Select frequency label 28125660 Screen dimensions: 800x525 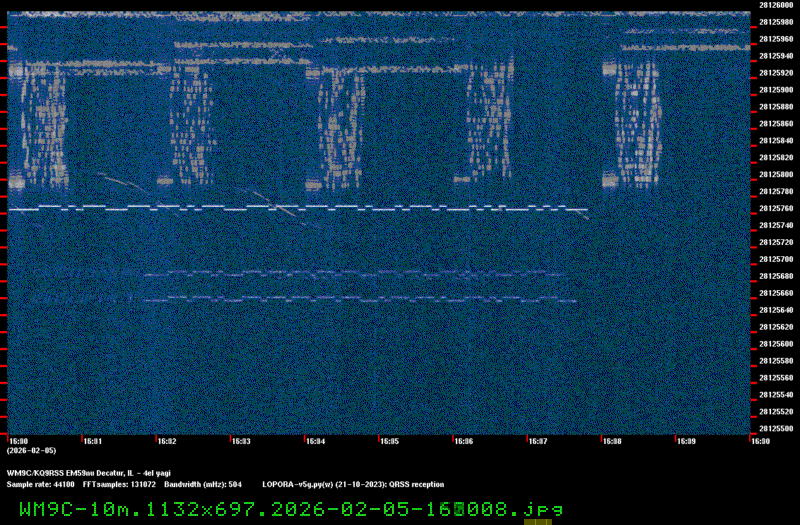(x=776, y=293)
